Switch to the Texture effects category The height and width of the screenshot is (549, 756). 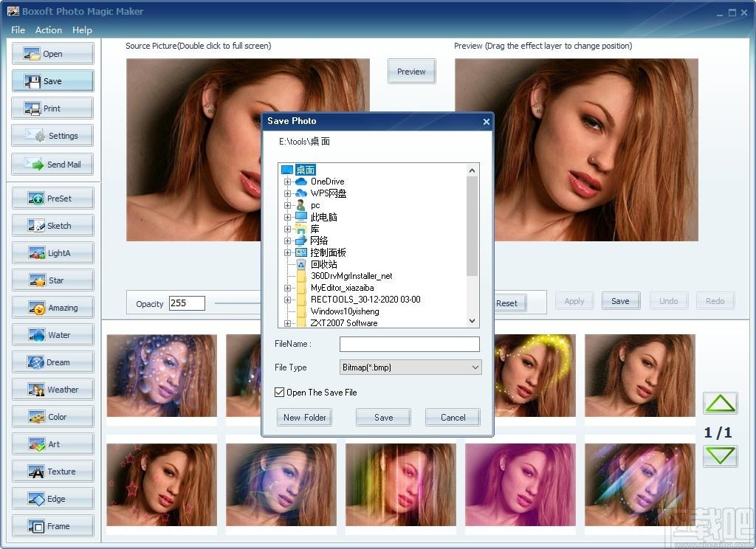[52, 472]
